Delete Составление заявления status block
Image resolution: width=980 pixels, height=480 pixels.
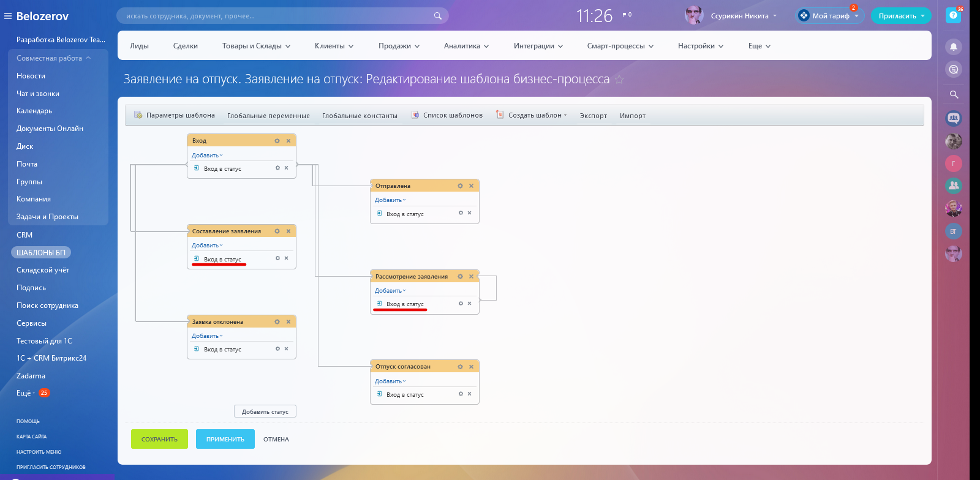pyautogui.click(x=288, y=231)
